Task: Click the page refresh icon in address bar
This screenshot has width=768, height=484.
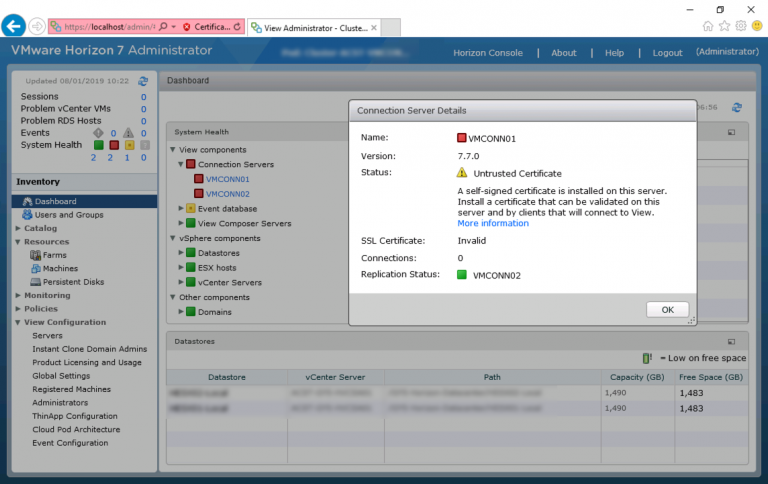Action: click(237, 26)
